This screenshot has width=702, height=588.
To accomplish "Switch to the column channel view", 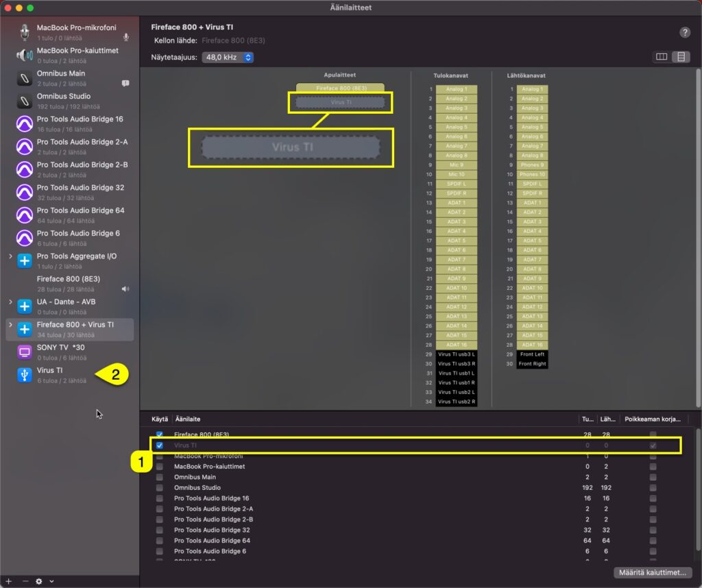I will coord(661,58).
